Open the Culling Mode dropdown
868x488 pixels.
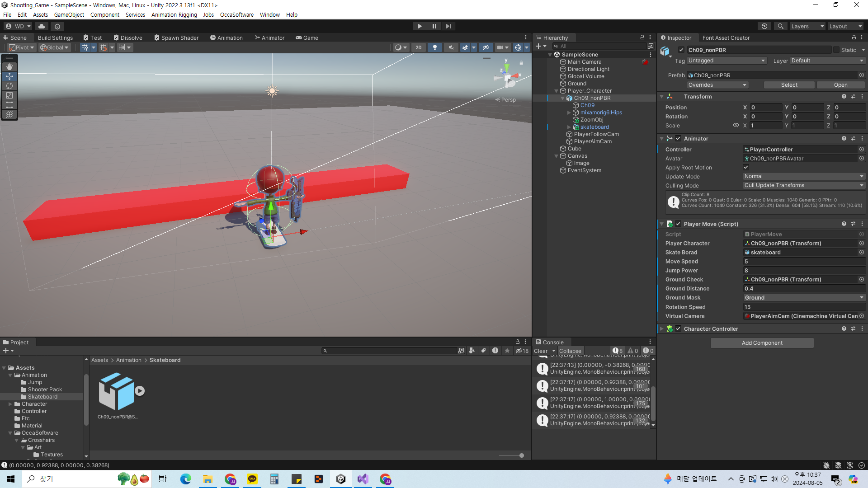(x=804, y=186)
